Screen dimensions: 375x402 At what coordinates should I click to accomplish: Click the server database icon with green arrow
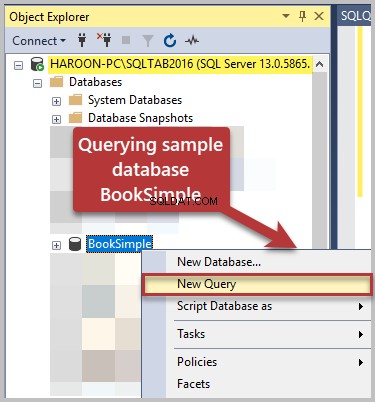tap(37, 64)
